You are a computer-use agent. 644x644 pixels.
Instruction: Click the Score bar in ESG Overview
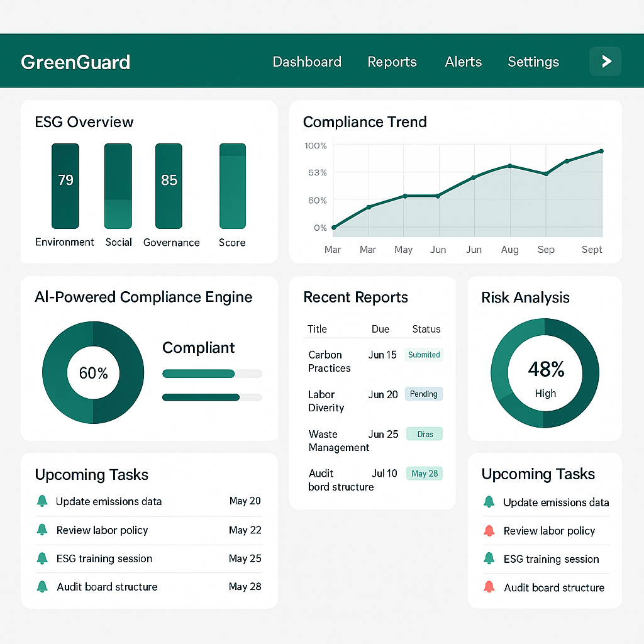click(x=233, y=186)
